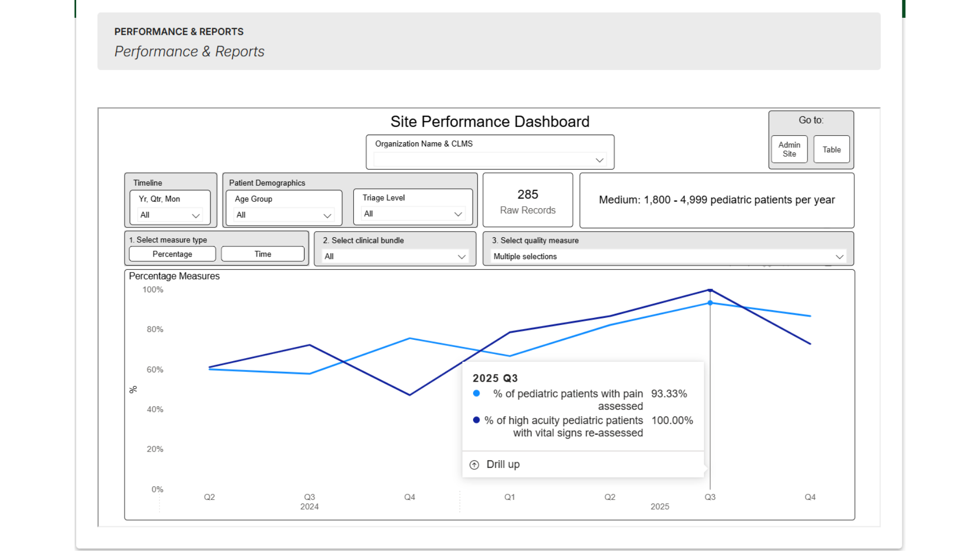Click the Percentage Measures chart title
980x551 pixels.
coord(174,276)
